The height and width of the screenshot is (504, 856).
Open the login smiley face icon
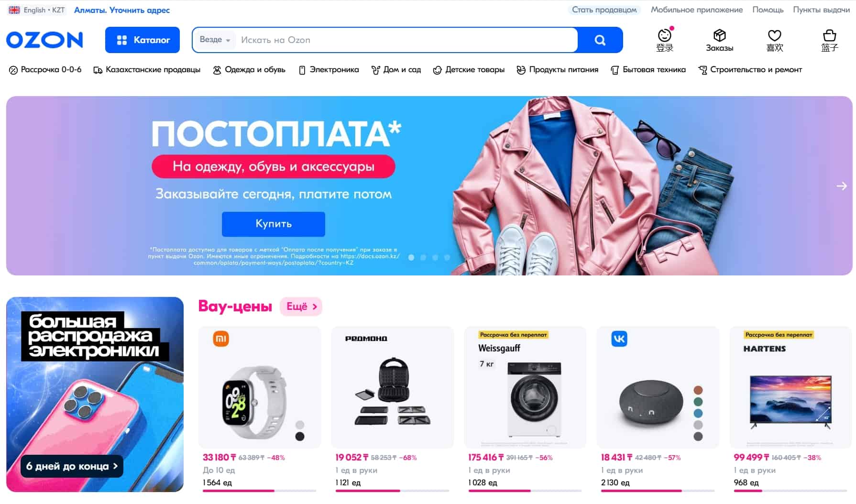coord(664,35)
